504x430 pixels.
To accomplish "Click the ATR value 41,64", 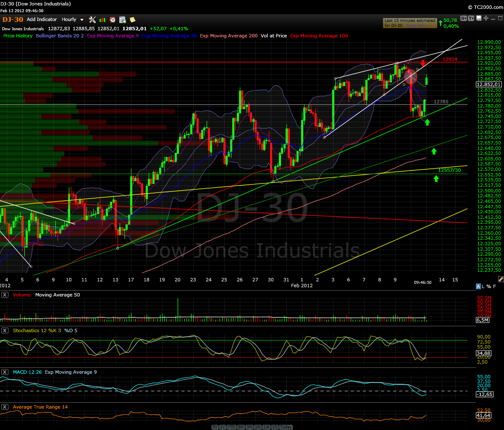I will 484,415.
